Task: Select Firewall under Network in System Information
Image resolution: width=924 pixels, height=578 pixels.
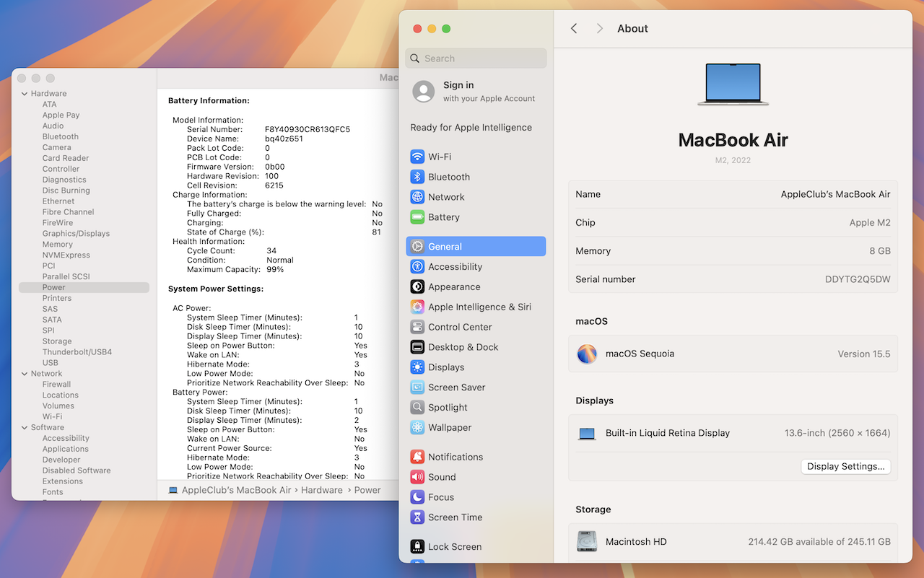Action: [x=56, y=385]
